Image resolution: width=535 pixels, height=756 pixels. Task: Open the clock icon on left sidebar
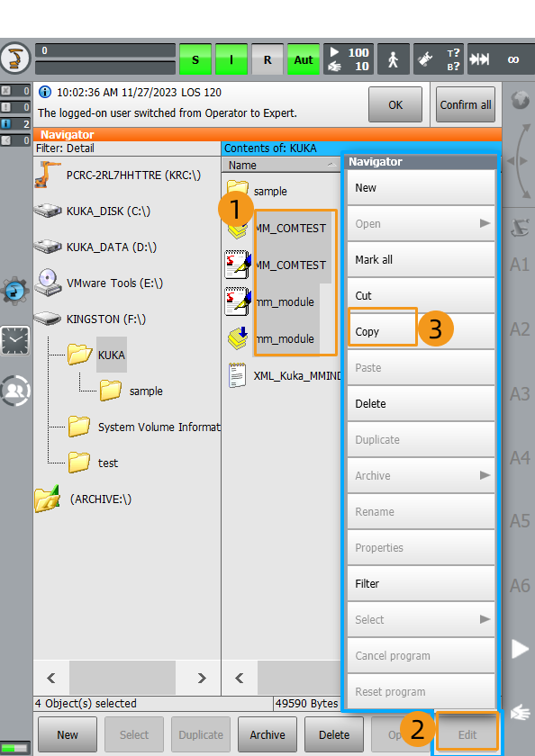pos(15,340)
